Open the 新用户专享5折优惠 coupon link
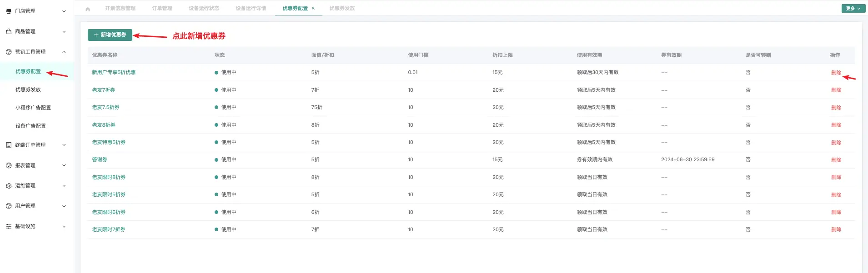The width and height of the screenshot is (868, 273). [114, 72]
